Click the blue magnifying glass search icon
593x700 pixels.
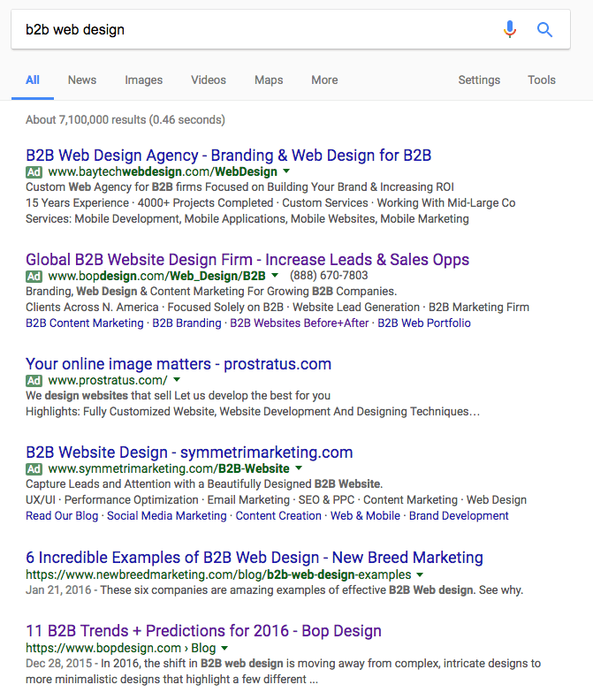pos(544,29)
